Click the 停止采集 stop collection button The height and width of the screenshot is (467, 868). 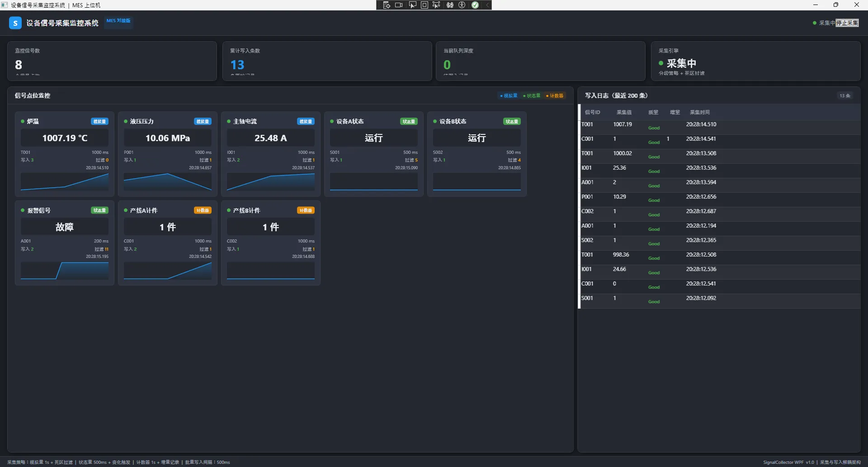pyautogui.click(x=847, y=23)
